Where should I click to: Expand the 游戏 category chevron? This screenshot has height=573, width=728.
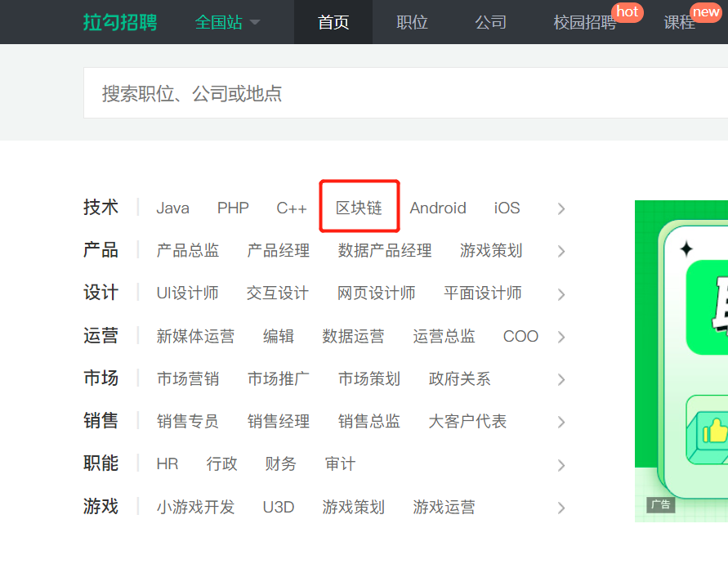point(561,508)
